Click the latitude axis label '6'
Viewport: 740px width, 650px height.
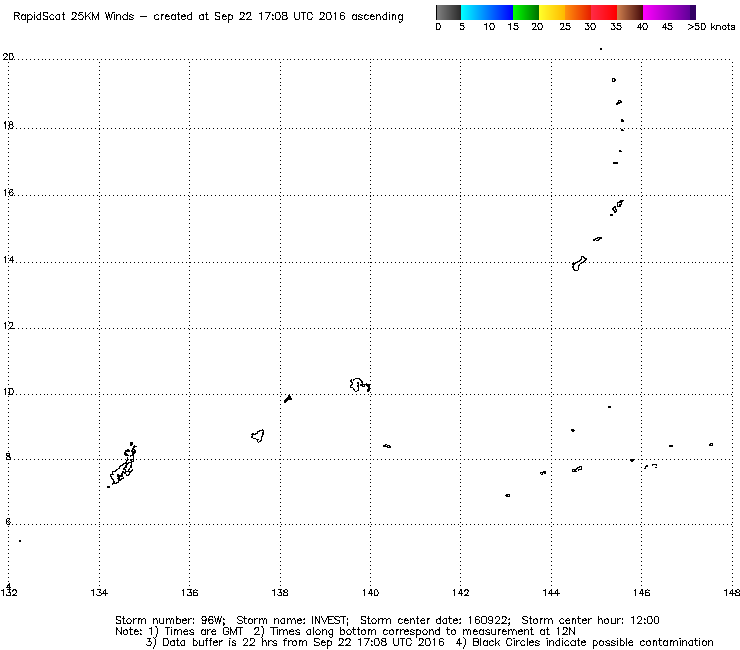(x=8, y=522)
